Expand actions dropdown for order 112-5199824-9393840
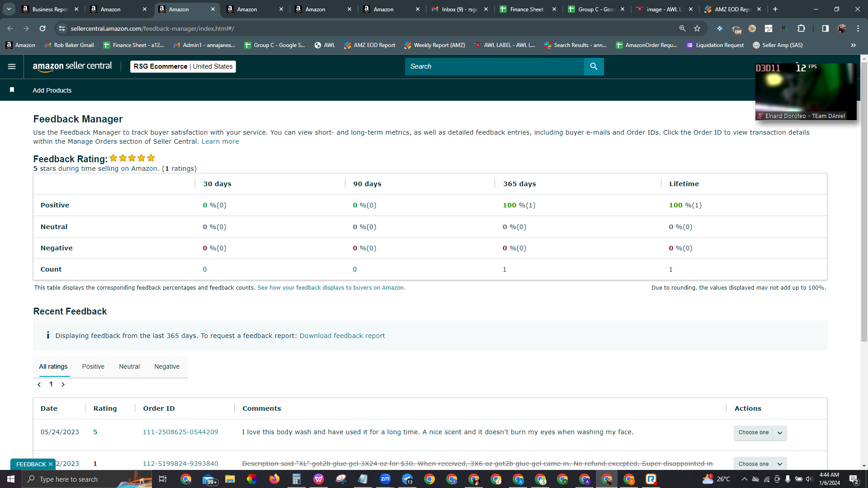Viewport: 868px width, 488px height. 780,464
